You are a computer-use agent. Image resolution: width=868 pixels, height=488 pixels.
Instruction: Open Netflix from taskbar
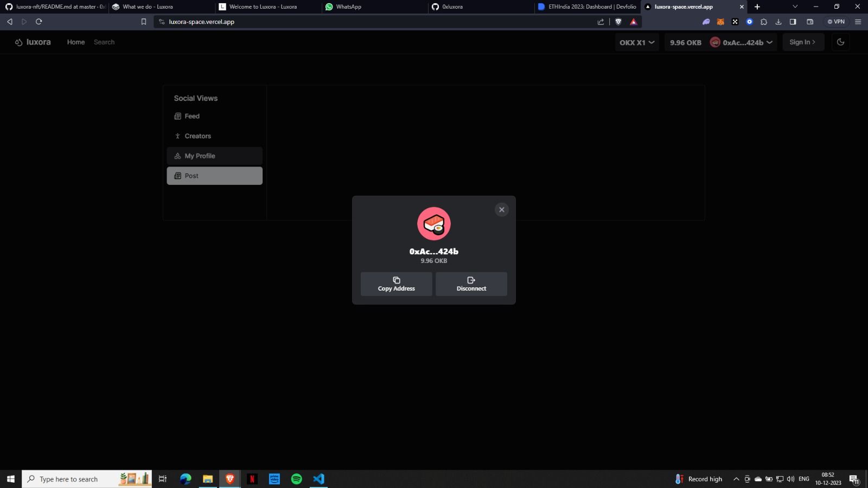click(252, 479)
